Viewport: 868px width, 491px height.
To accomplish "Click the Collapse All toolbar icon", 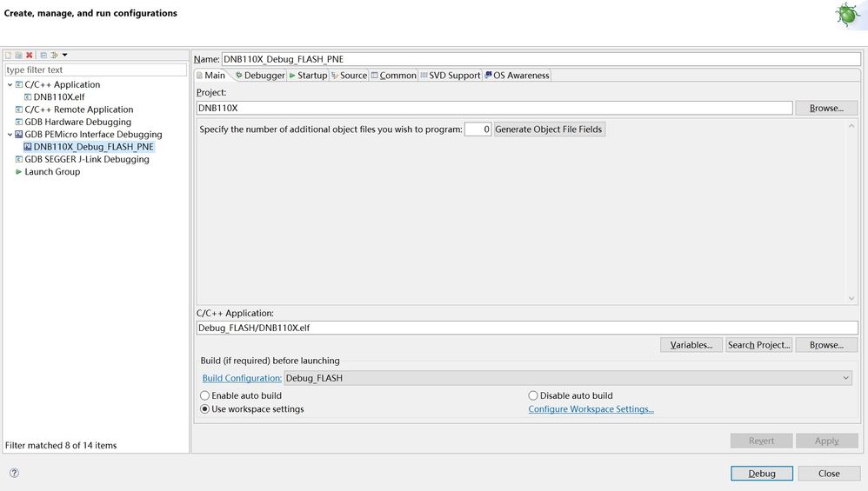I will click(x=43, y=56).
